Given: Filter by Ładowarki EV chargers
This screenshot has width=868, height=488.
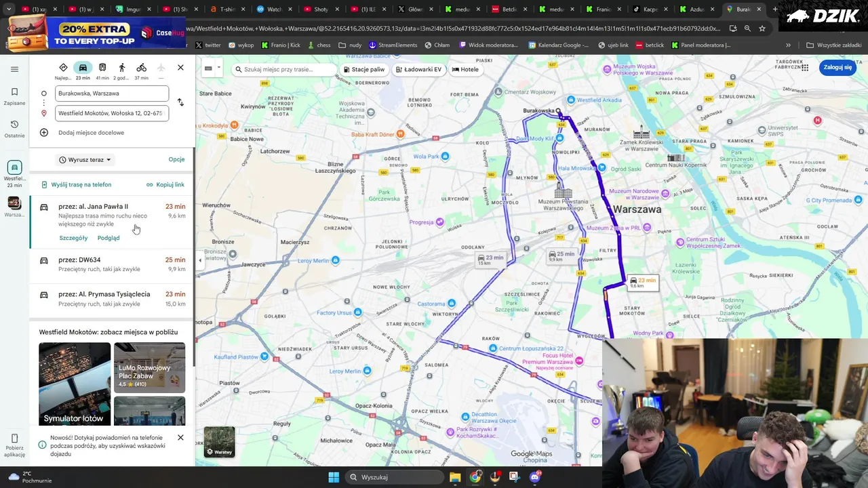Looking at the screenshot, I should 418,69.
